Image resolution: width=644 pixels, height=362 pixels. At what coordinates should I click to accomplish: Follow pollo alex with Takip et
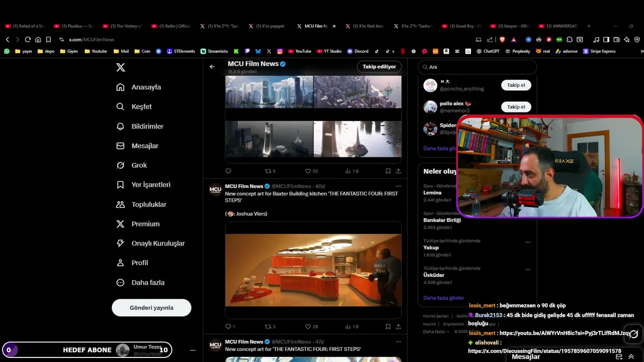click(x=516, y=107)
